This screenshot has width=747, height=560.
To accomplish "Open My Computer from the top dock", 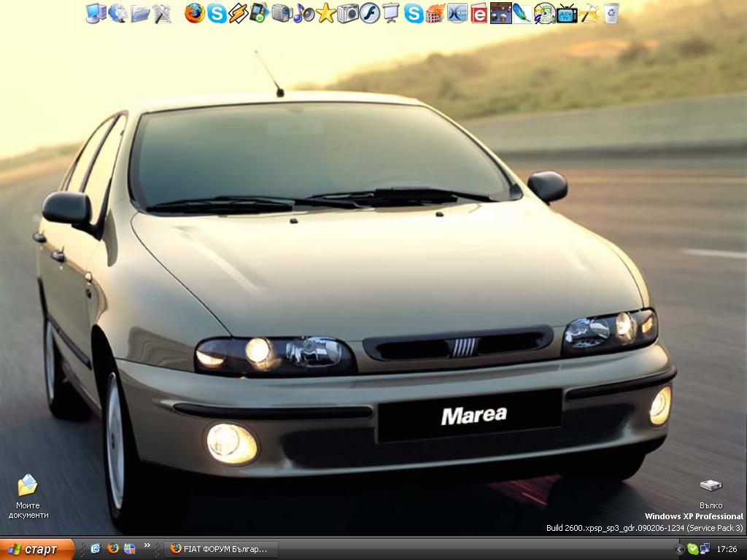I will 96,13.
